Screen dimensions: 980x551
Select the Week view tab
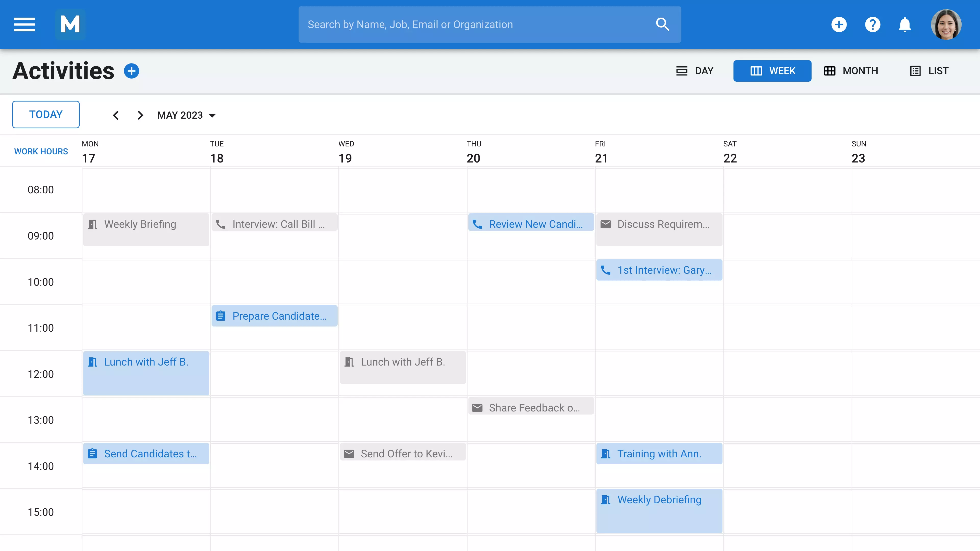(x=772, y=71)
